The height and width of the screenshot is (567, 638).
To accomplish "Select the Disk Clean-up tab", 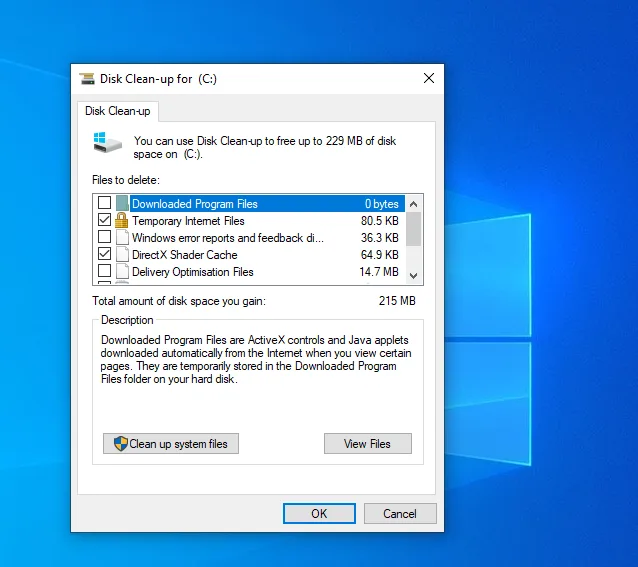I will coord(117,111).
